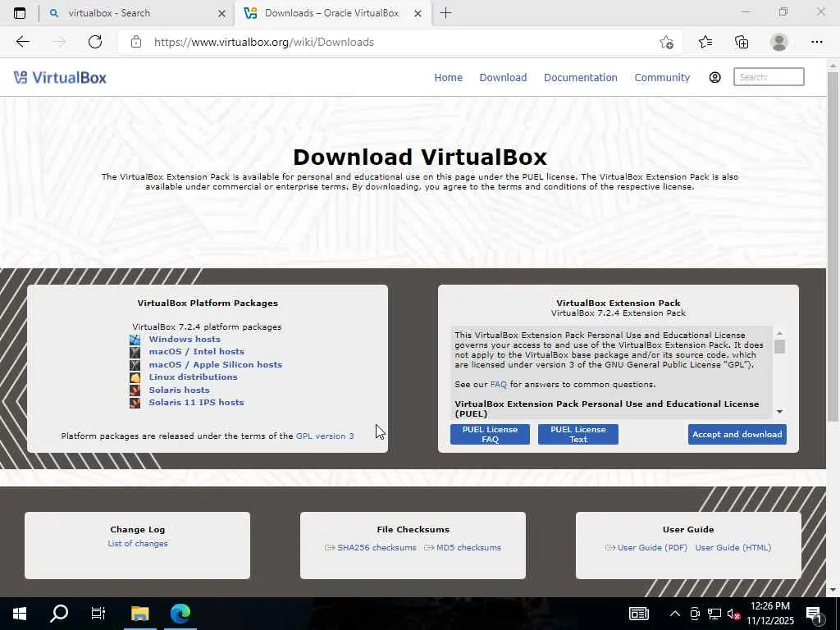Image resolution: width=840 pixels, height=630 pixels.
Task: Open tab actions menu icon at top left
Action: (x=20, y=13)
